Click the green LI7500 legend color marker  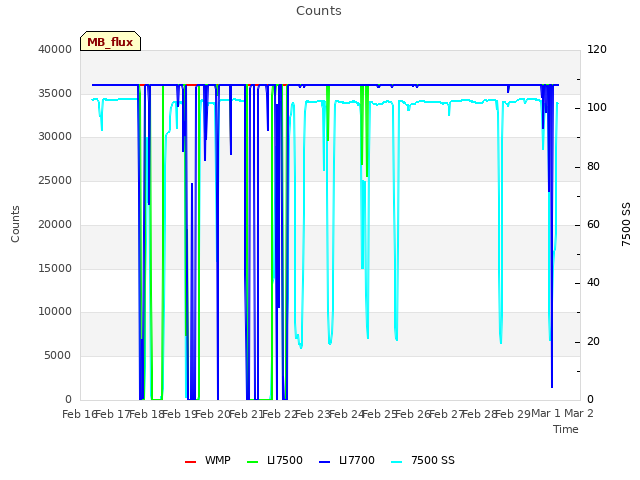pyautogui.click(x=253, y=462)
